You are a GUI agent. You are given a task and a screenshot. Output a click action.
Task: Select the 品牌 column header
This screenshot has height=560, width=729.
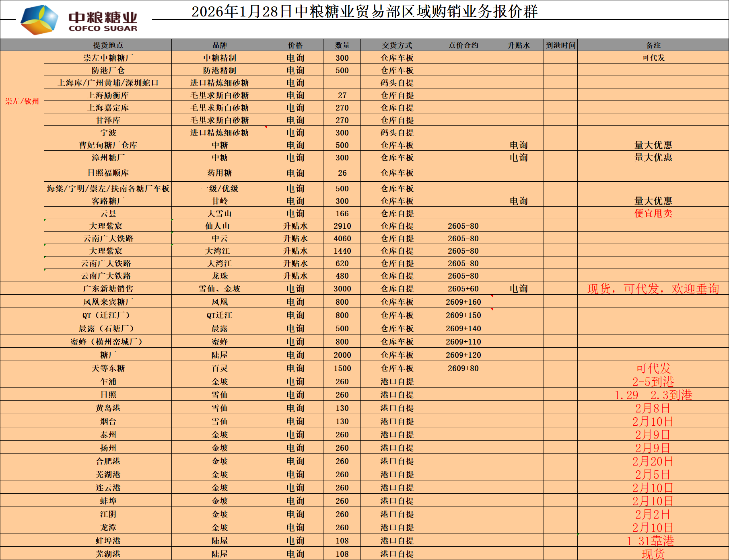click(x=219, y=45)
